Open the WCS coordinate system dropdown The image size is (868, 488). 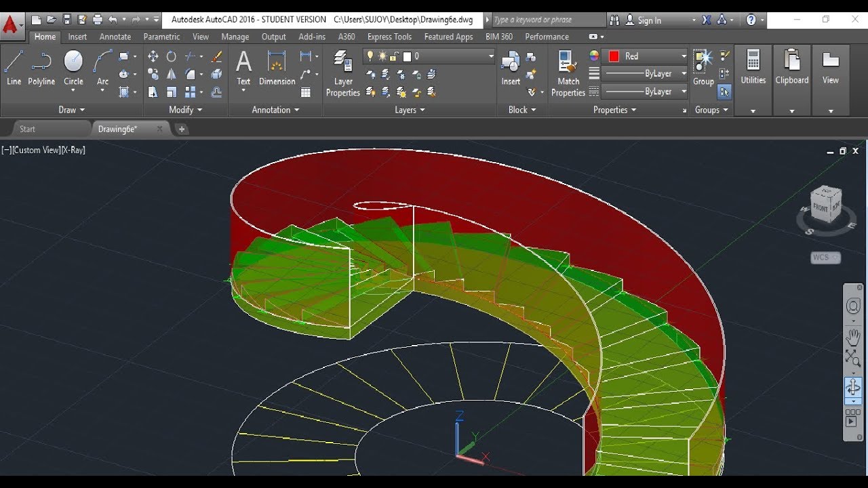826,258
